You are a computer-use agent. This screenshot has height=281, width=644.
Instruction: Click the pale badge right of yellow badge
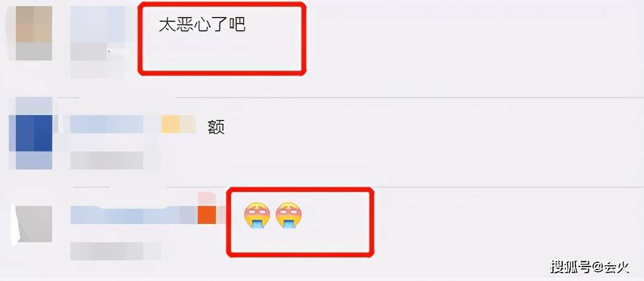pyautogui.click(x=188, y=124)
